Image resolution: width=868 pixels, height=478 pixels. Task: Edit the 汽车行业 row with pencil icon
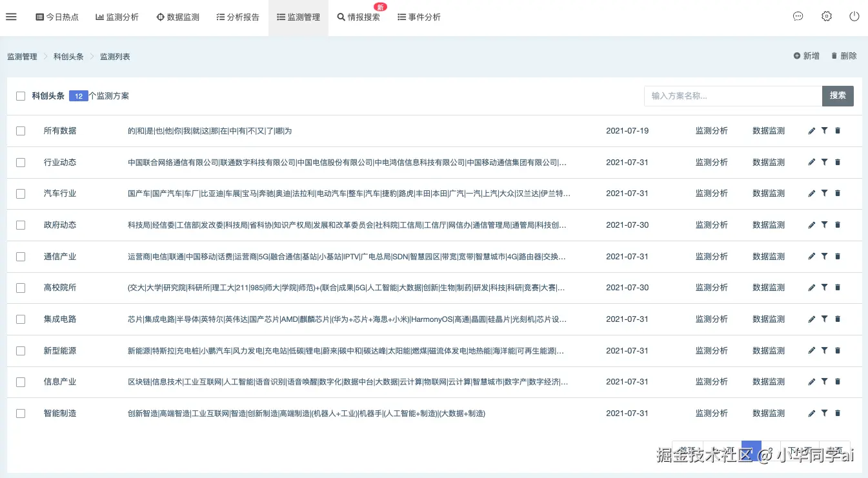[x=812, y=194]
